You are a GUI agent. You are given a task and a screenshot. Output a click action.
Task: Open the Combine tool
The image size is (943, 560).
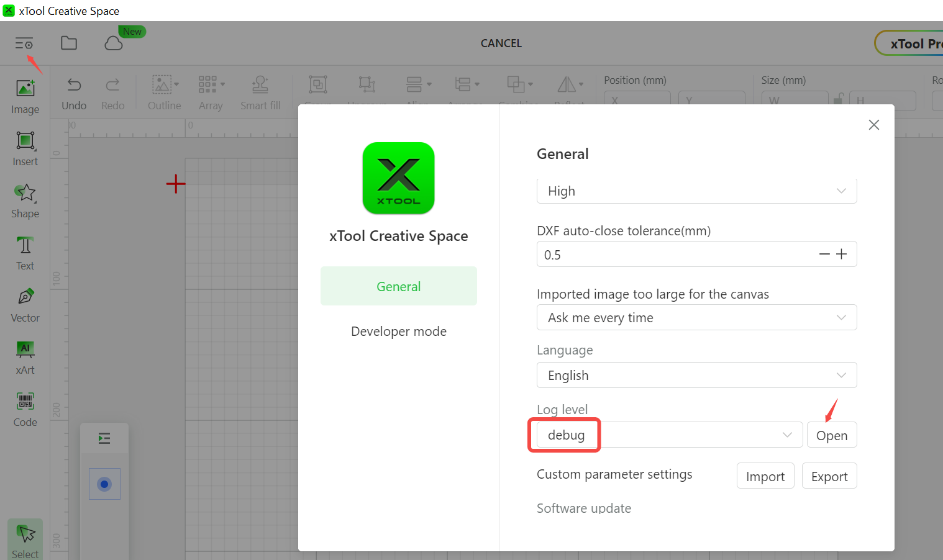click(519, 85)
